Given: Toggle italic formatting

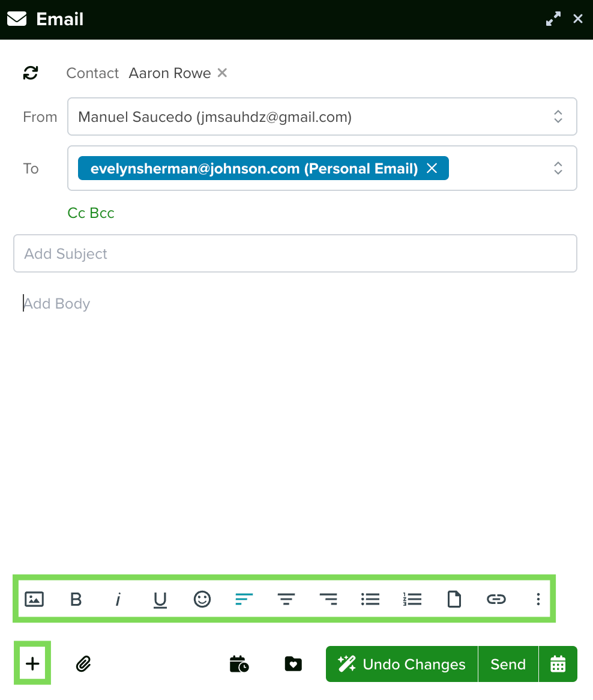Looking at the screenshot, I should pyautogui.click(x=118, y=599).
